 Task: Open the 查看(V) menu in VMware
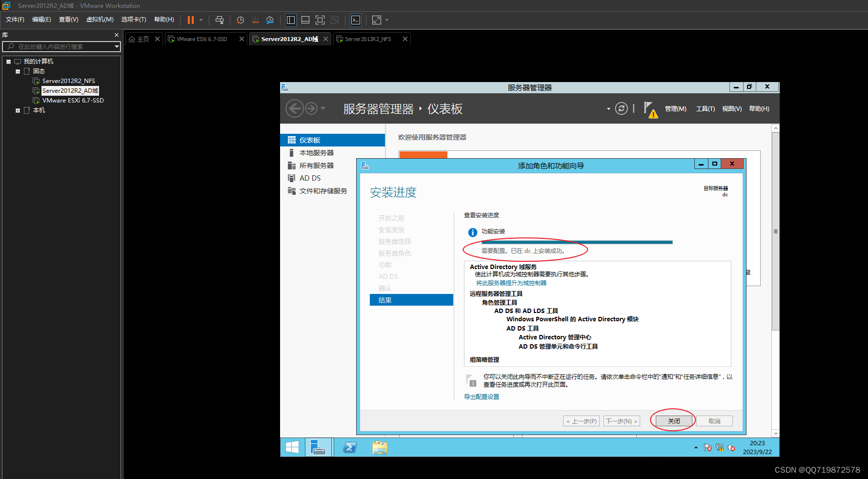[x=69, y=20]
